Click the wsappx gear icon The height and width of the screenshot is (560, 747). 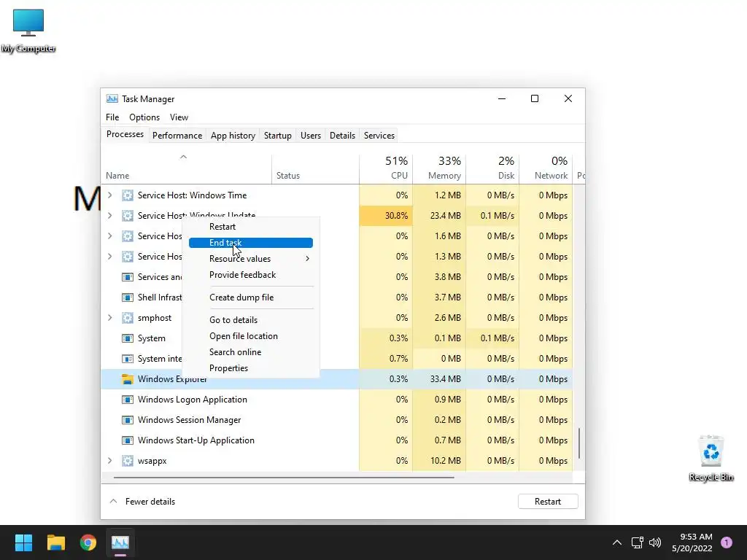coord(127,461)
